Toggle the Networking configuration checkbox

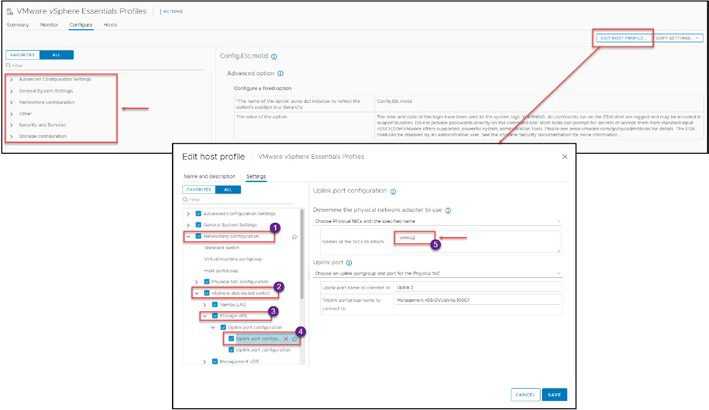click(198, 236)
